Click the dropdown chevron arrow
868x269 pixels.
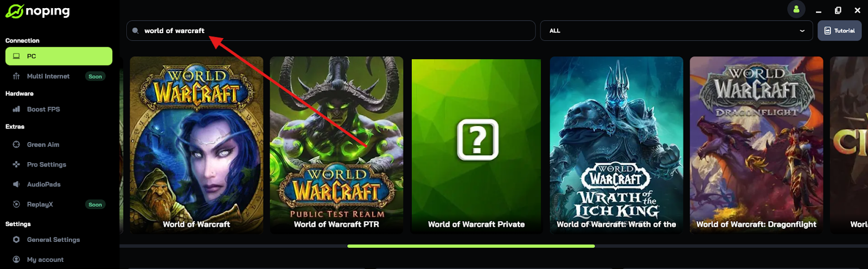click(x=802, y=31)
